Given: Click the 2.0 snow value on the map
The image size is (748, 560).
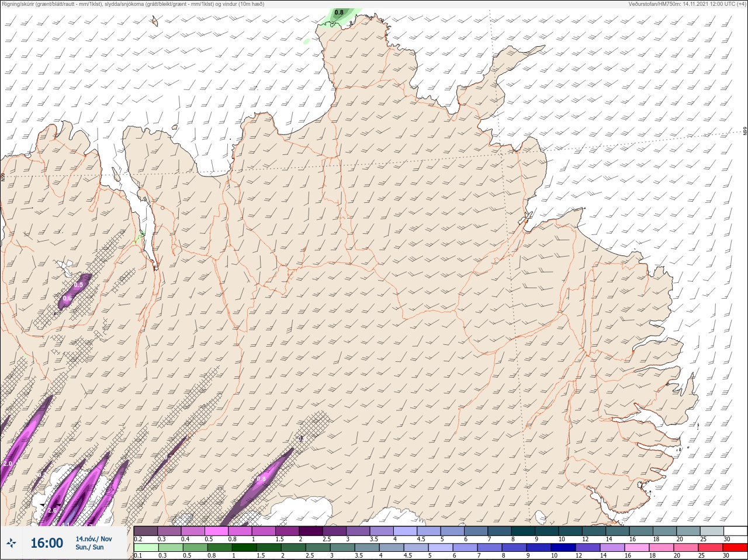Looking at the screenshot, I should point(8,464).
